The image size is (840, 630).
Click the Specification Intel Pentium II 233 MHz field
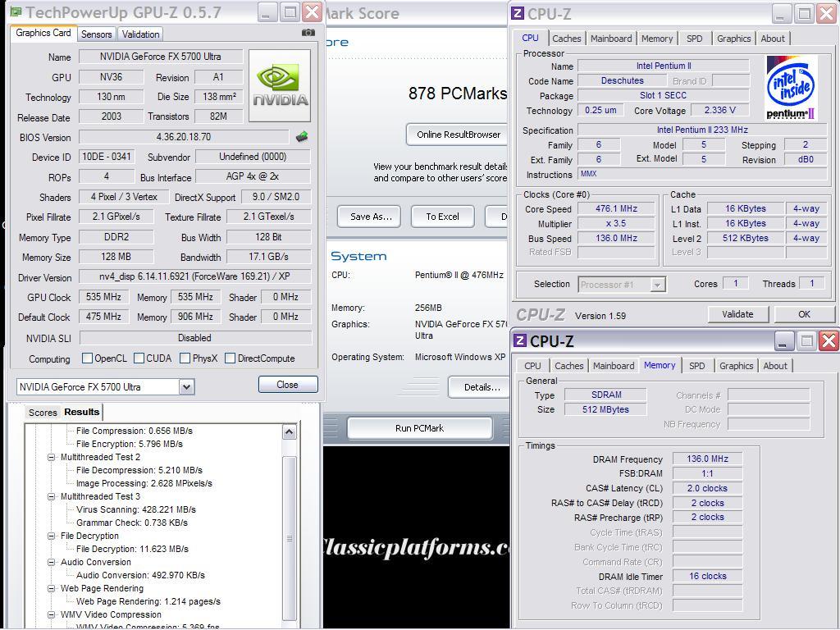point(702,130)
